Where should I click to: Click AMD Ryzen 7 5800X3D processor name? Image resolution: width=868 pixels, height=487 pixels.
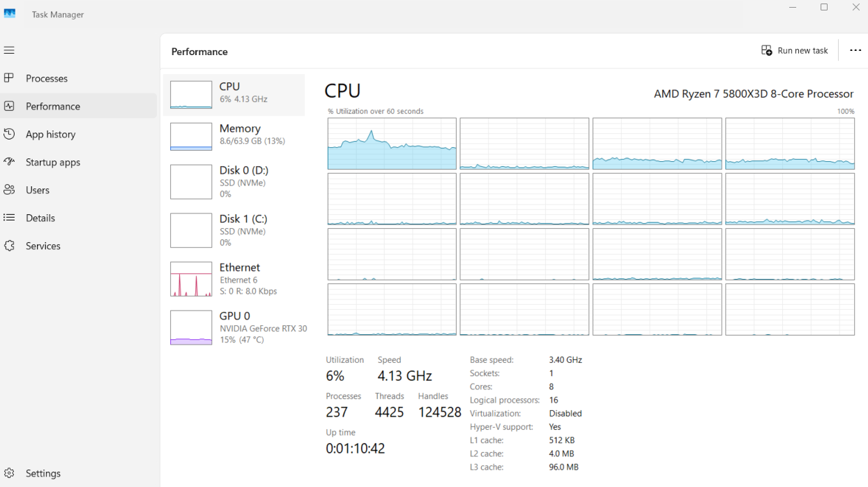pyautogui.click(x=754, y=93)
